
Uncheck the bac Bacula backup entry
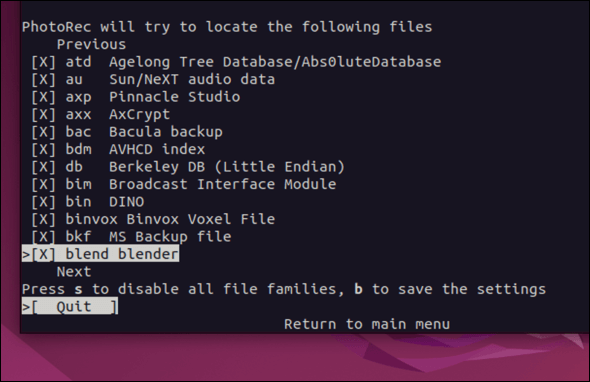click(43, 132)
